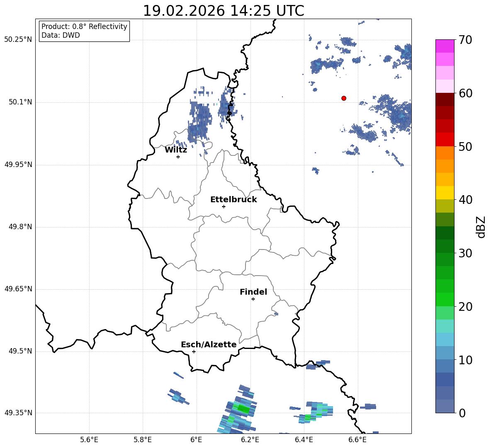Click the Esch/Alzette location cross marker
The image size is (491, 448).
tap(194, 351)
